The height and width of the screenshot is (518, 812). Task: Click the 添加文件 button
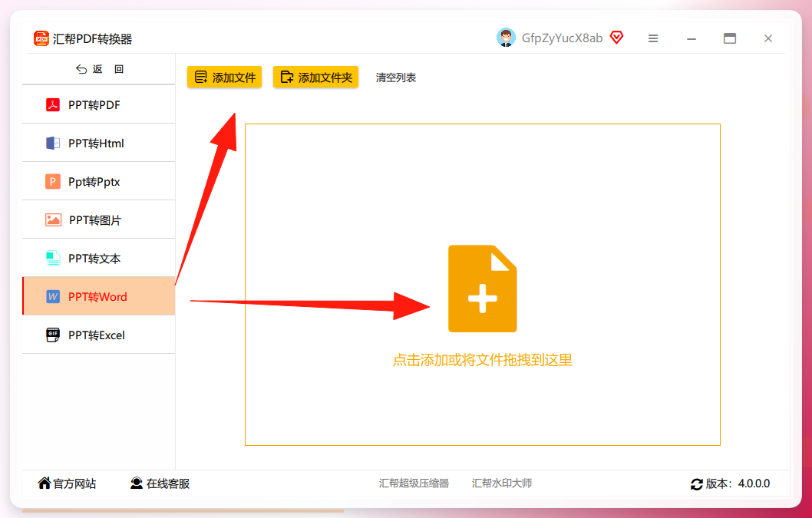click(224, 78)
